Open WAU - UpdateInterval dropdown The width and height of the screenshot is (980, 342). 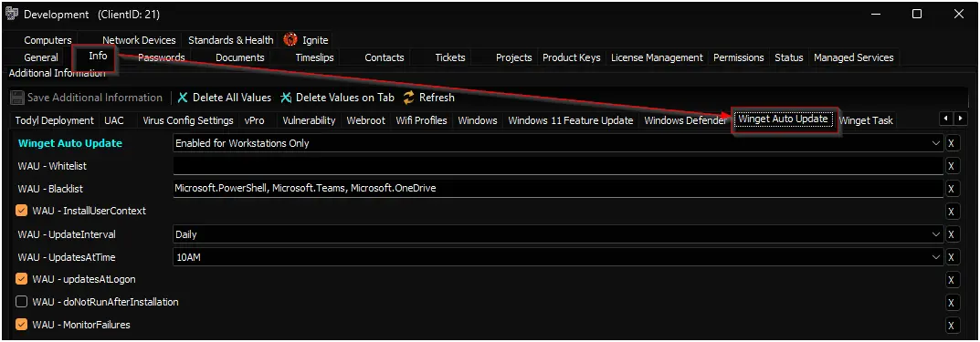click(x=936, y=234)
